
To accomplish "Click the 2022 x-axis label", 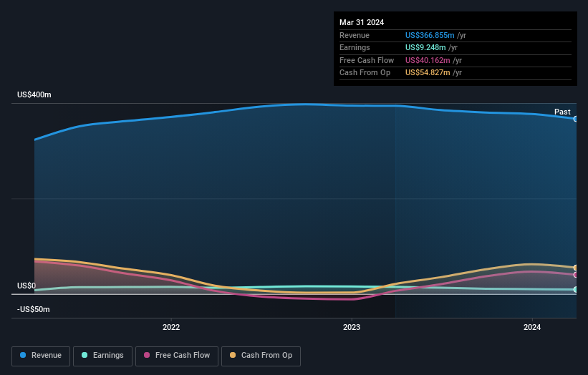I will coord(171,327).
